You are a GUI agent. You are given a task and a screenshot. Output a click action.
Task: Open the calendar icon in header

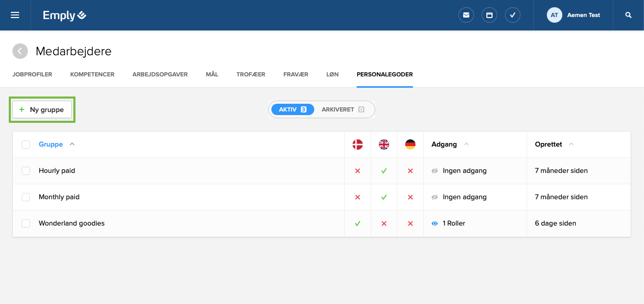(x=489, y=15)
